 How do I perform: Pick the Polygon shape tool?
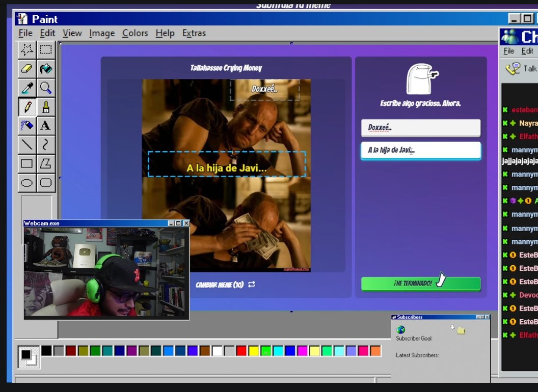(46, 163)
